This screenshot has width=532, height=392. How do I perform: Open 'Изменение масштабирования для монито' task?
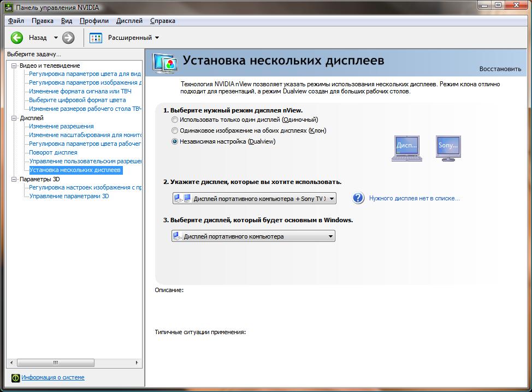click(85, 135)
